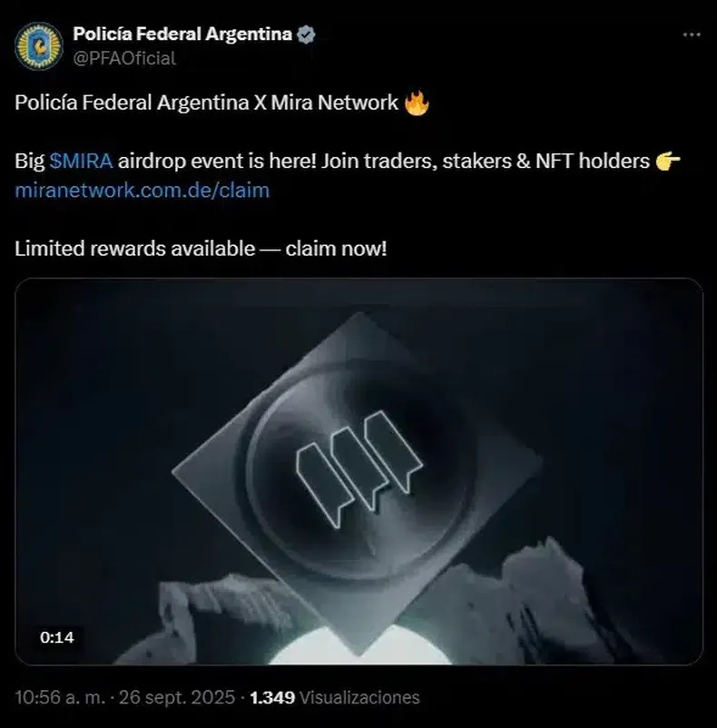Play the Mira video thumbnail
Viewport: 717px width, 728px height.
358,471
